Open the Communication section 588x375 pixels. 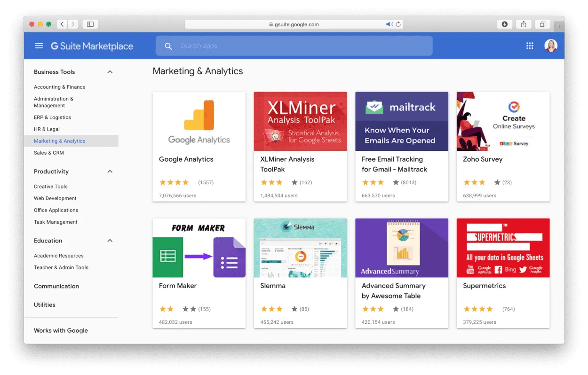click(x=56, y=286)
